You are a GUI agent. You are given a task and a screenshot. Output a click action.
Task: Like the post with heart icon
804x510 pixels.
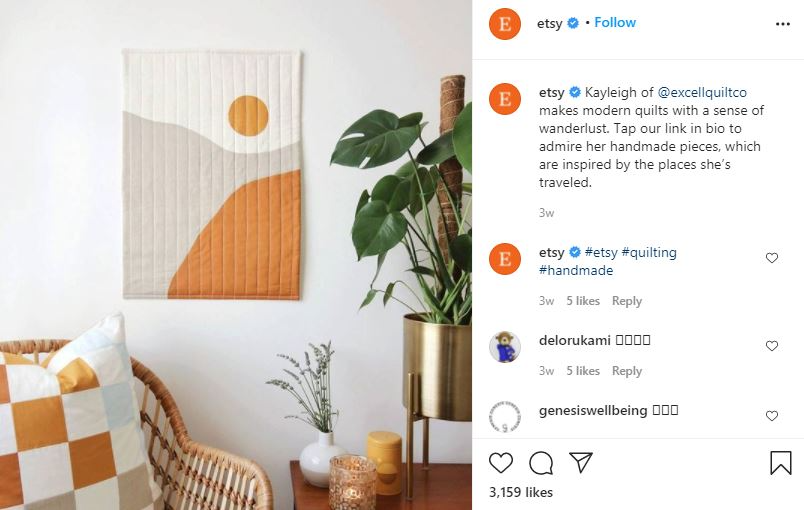coord(500,463)
